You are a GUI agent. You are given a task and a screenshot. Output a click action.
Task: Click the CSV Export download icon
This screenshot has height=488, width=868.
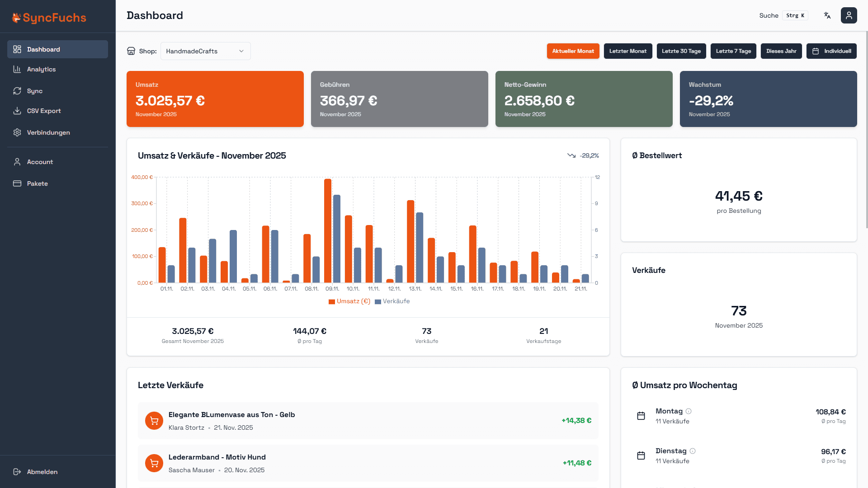tap(17, 111)
